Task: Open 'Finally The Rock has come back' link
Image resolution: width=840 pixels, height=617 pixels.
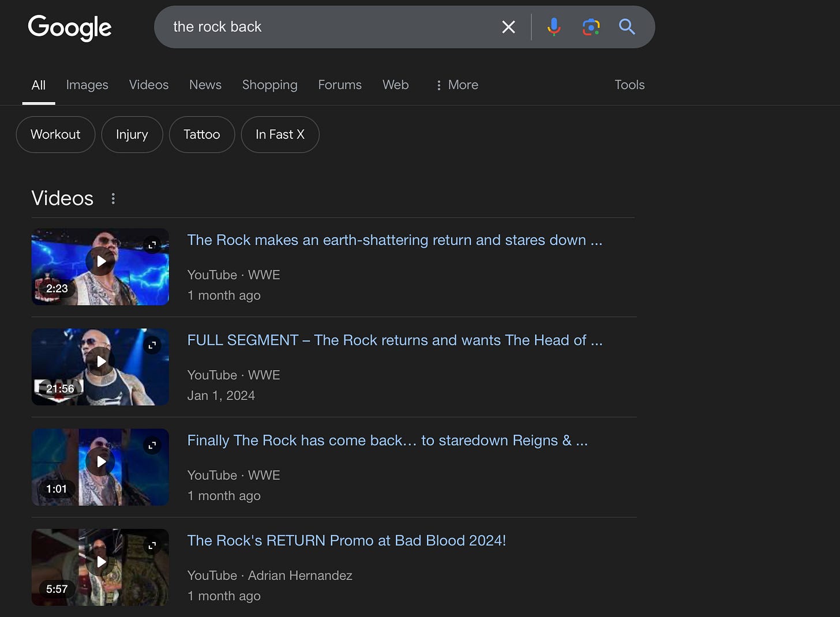Action: (387, 441)
